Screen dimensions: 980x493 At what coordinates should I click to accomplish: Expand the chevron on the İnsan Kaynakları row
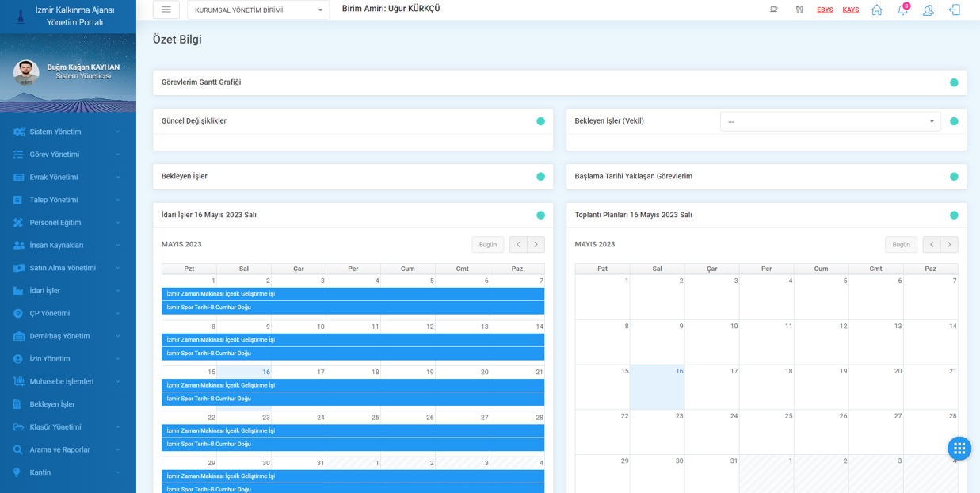[118, 246]
